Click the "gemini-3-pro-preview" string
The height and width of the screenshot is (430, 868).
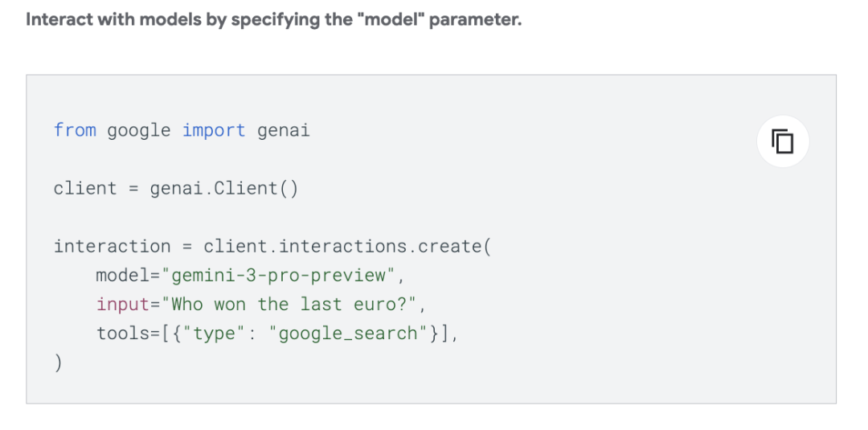[278, 276]
